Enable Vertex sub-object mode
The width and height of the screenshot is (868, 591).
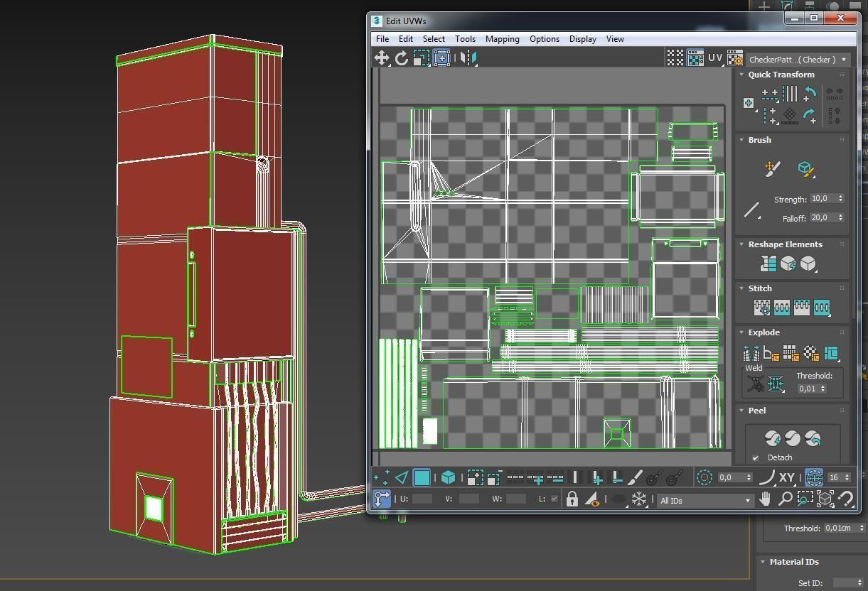[x=382, y=477]
